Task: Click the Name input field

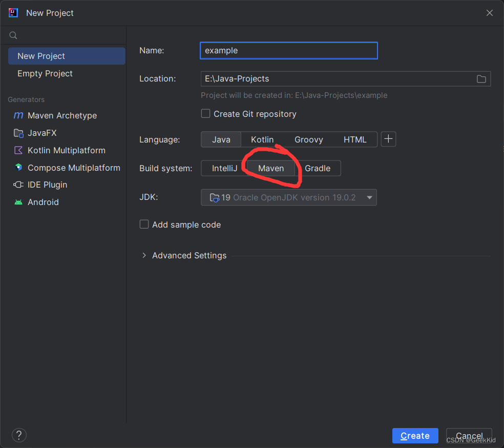Action: [x=289, y=51]
